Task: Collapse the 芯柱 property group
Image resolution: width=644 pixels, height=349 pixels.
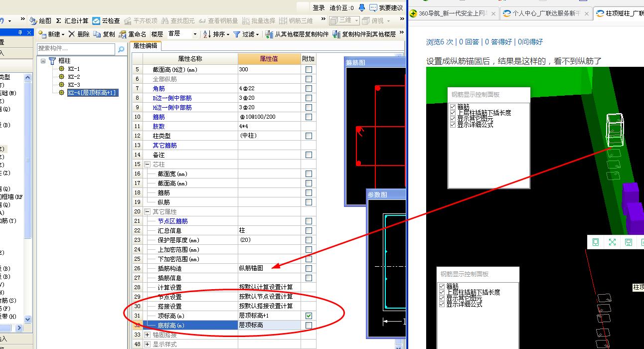Action: coord(148,164)
